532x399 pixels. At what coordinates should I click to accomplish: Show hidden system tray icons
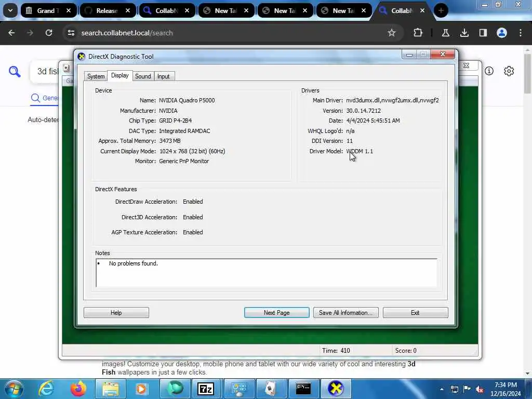click(442, 389)
